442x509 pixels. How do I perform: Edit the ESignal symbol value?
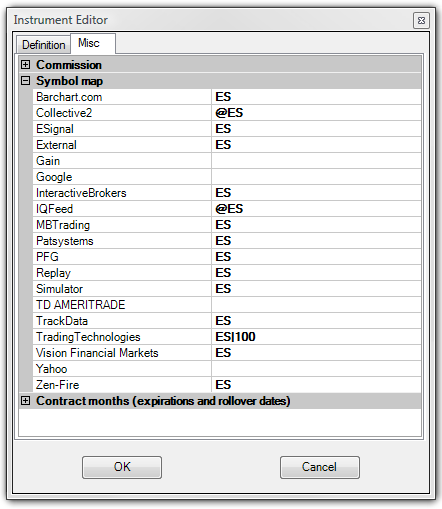point(316,129)
